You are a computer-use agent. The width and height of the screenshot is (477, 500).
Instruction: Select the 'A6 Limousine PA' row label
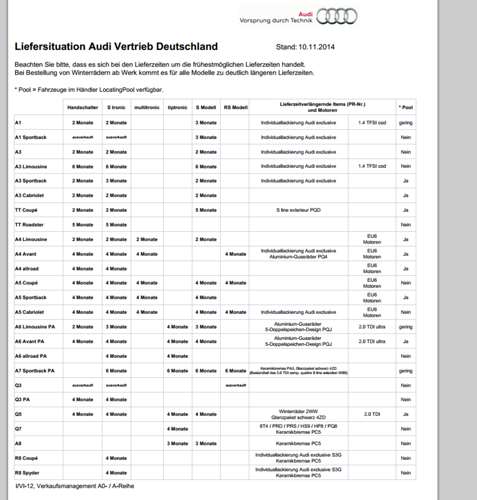35,327
